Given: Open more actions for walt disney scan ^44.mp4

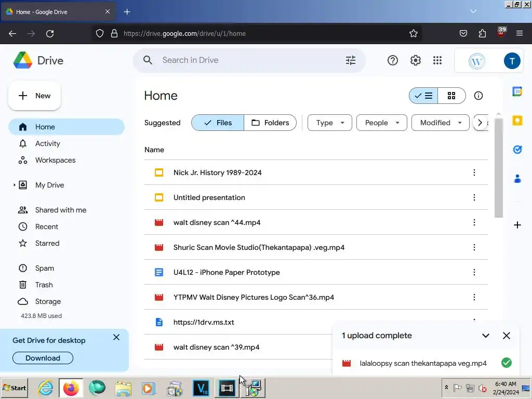Looking at the screenshot, I should tap(474, 222).
